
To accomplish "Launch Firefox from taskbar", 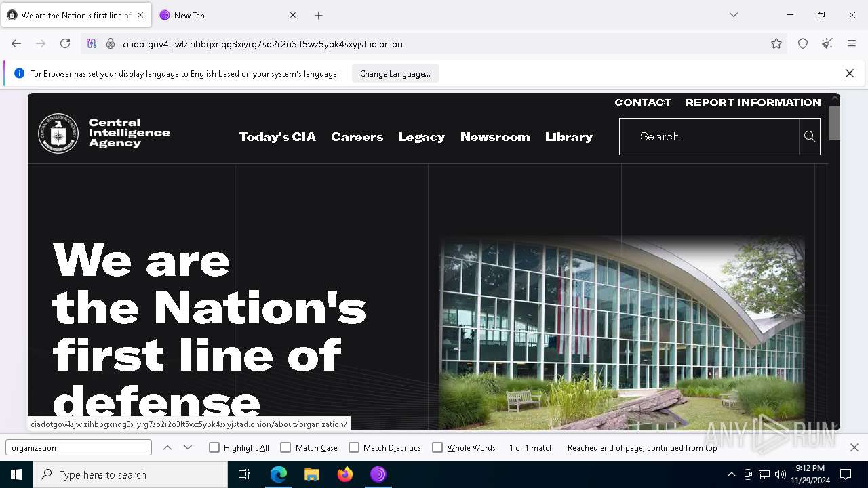I will point(345,474).
